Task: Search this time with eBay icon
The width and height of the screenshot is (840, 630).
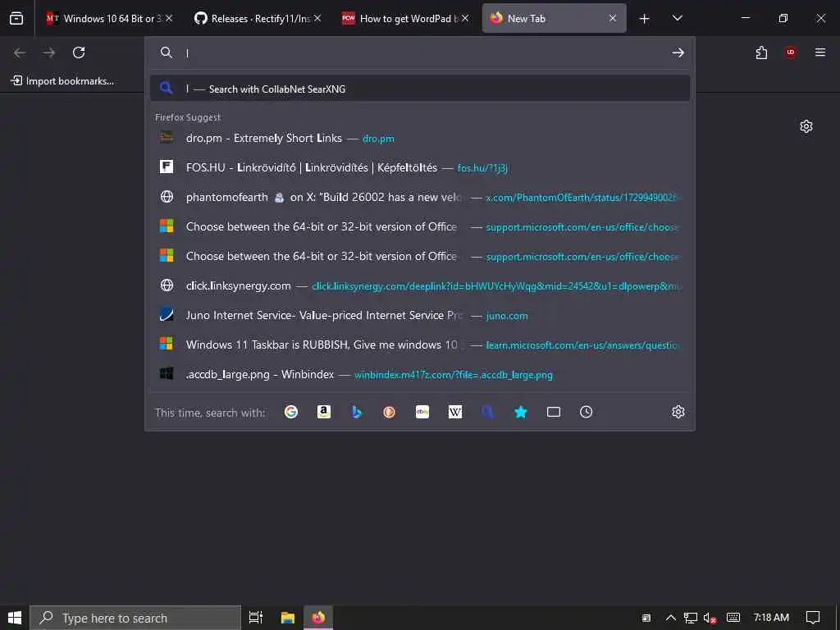Action: 422,412
